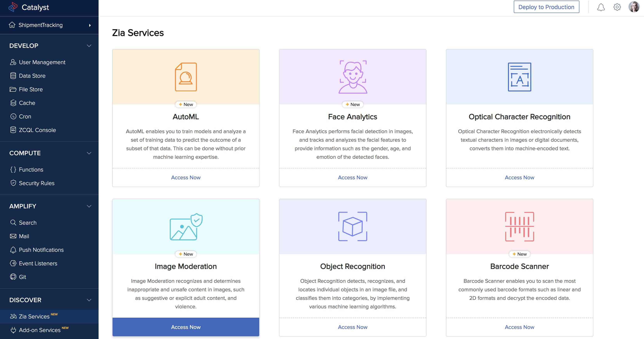Click the AutoML document icon
Image resolution: width=644 pixels, height=339 pixels.
(x=186, y=77)
